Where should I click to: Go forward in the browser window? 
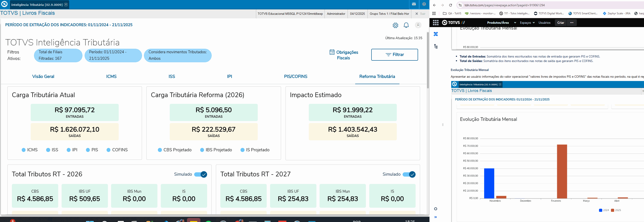coord(442,5)
